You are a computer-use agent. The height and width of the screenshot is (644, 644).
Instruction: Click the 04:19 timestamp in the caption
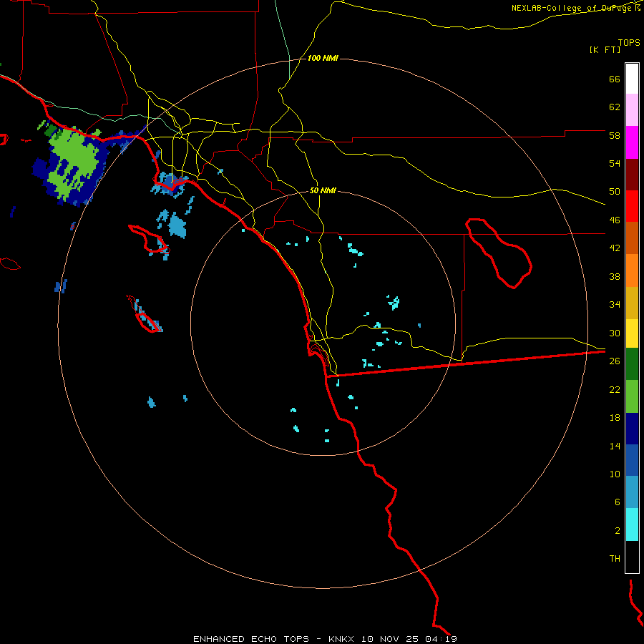point(441,639)
